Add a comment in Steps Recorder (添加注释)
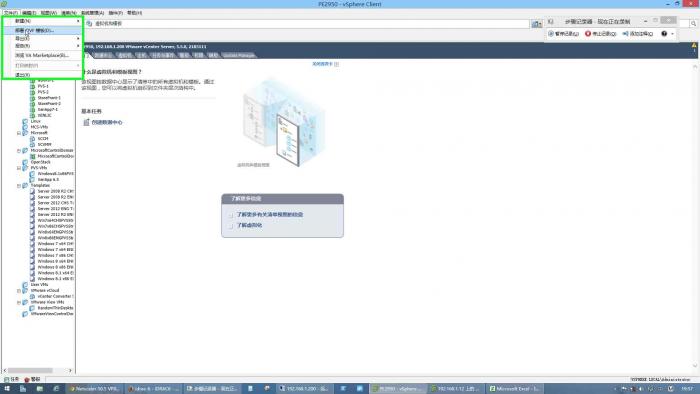 [x=638, y=33]
